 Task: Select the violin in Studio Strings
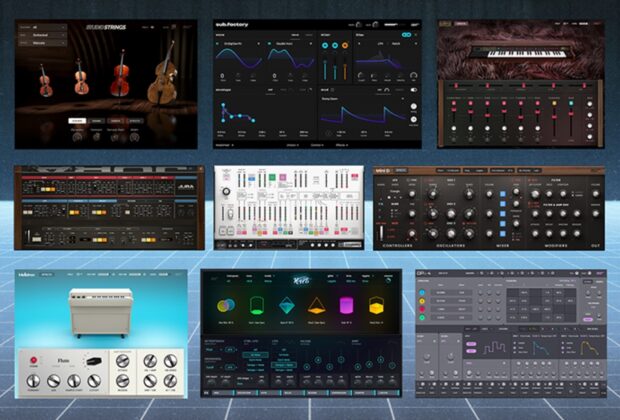click(45, 81)
